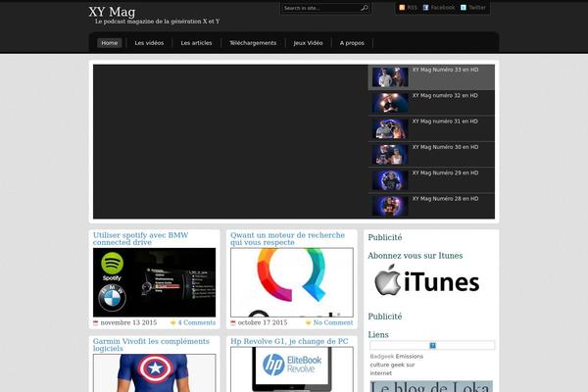Click the novembre 13 2015 date text
Image resolution: width=588 pixels, height=392 pixels.
[x=128, y=322]
